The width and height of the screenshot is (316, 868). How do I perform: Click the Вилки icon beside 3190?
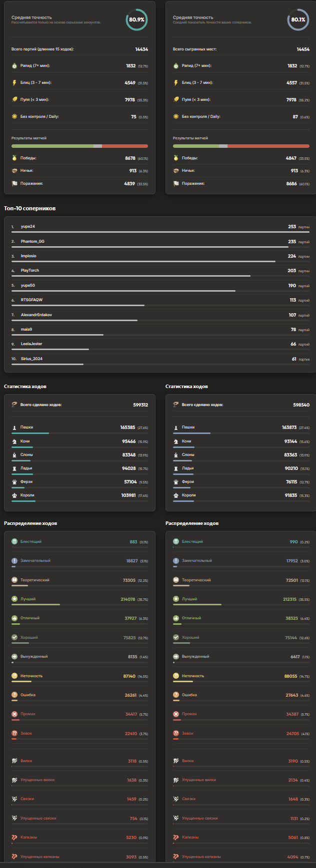click(176, 761)
